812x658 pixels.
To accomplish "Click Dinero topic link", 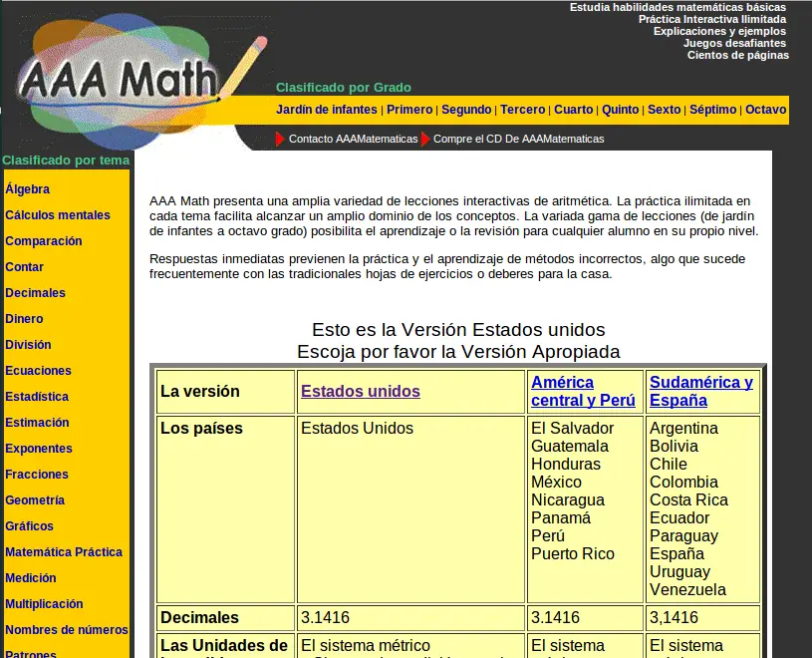I will [x=24, y=319].
